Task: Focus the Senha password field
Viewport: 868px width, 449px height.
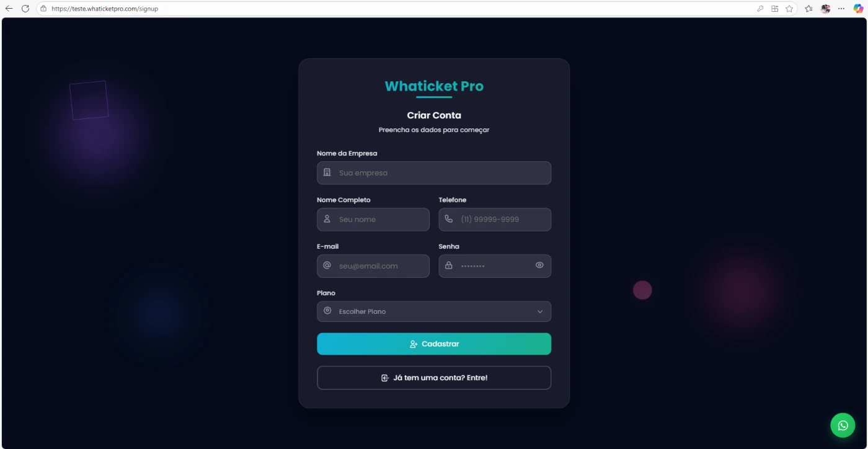Action: (495, 266)
